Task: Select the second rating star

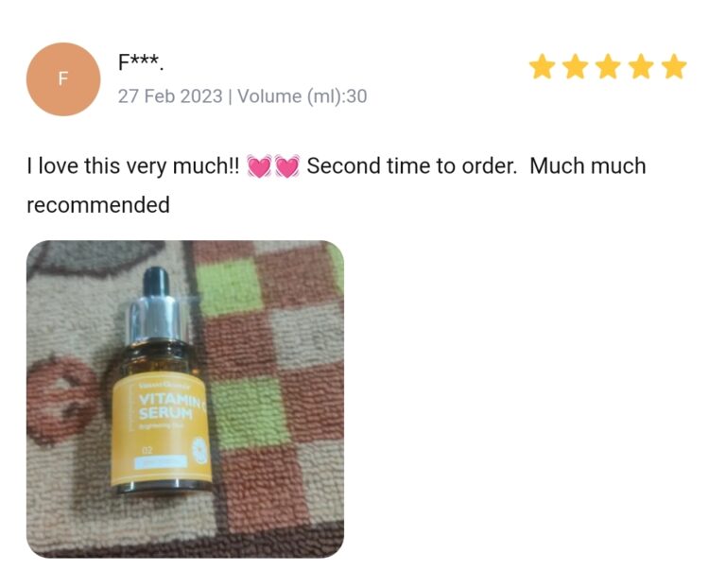Action: (575, 67)
